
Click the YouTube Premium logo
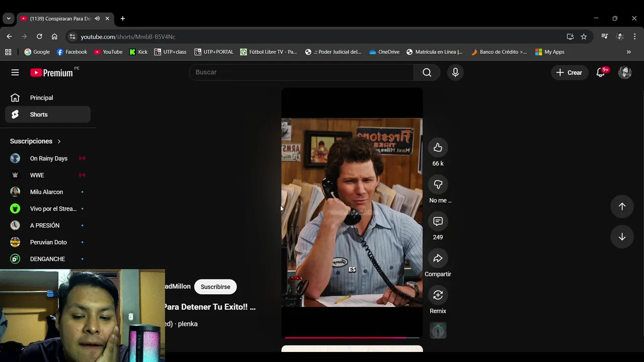[x=51, y=73]
